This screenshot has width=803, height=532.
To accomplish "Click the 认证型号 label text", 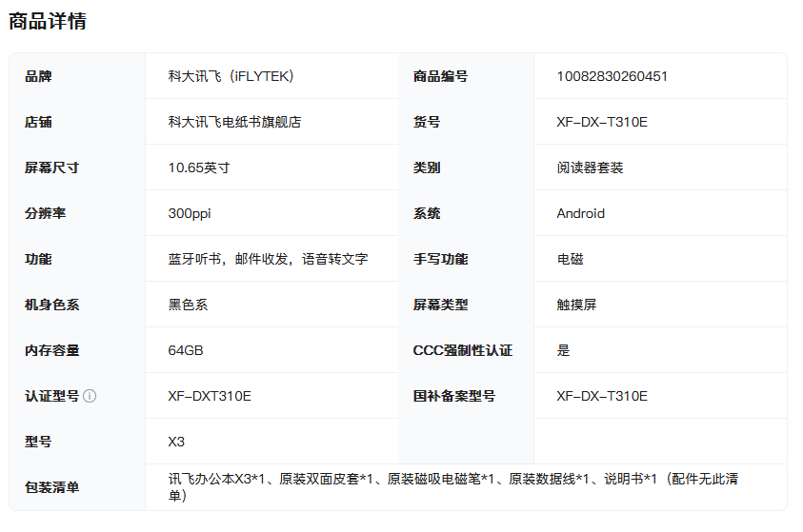I will click(51, 396).
